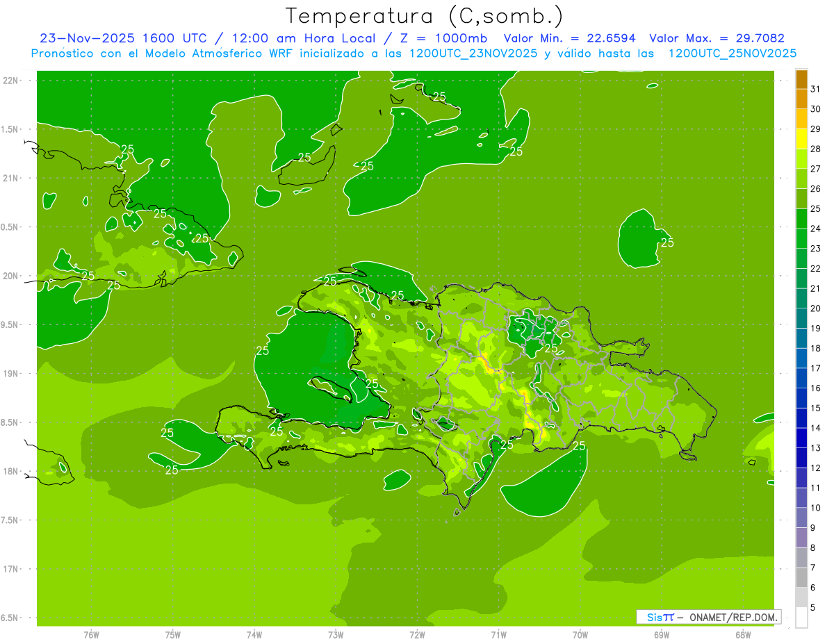Click the 'Valor Min. = 22.6594' text
834x644 pixels.
pos(569,38)
